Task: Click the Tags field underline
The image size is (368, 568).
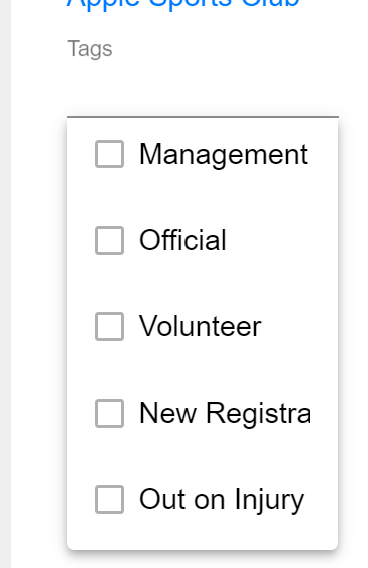Action: coord(203,117)
